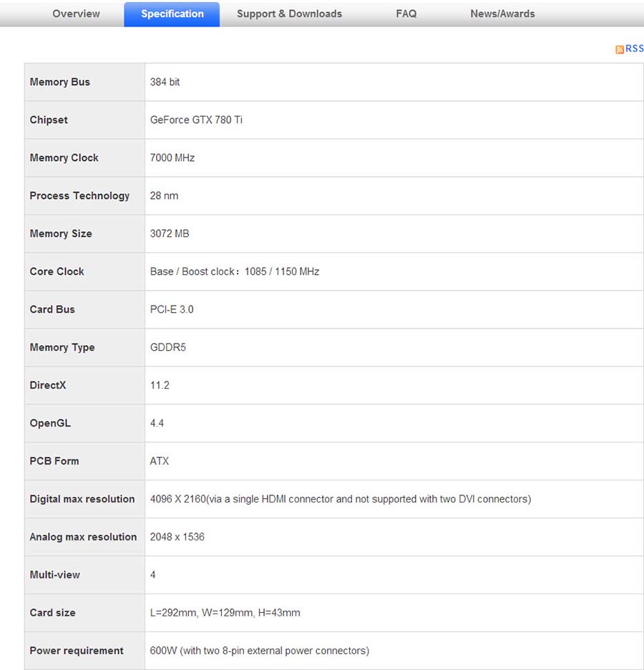Viewport: 644px width, 670px height.
Task: Click the Card size dimensions value
Action: point(225,613)
